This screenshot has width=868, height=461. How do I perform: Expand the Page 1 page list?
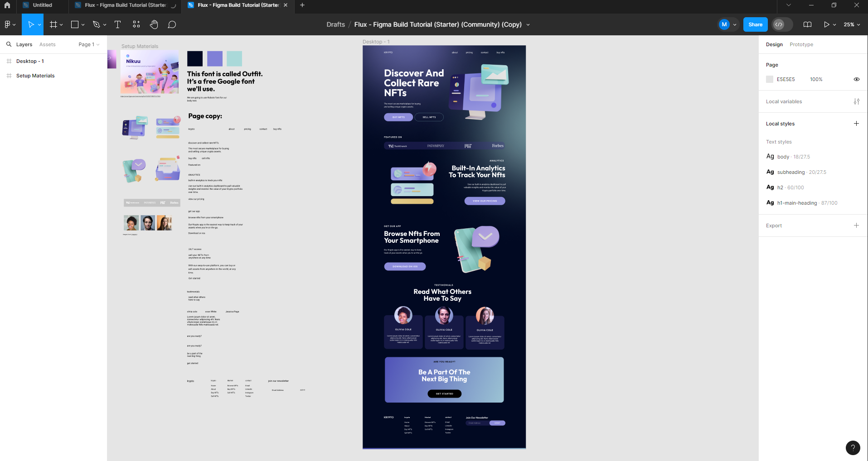point(89,44)
